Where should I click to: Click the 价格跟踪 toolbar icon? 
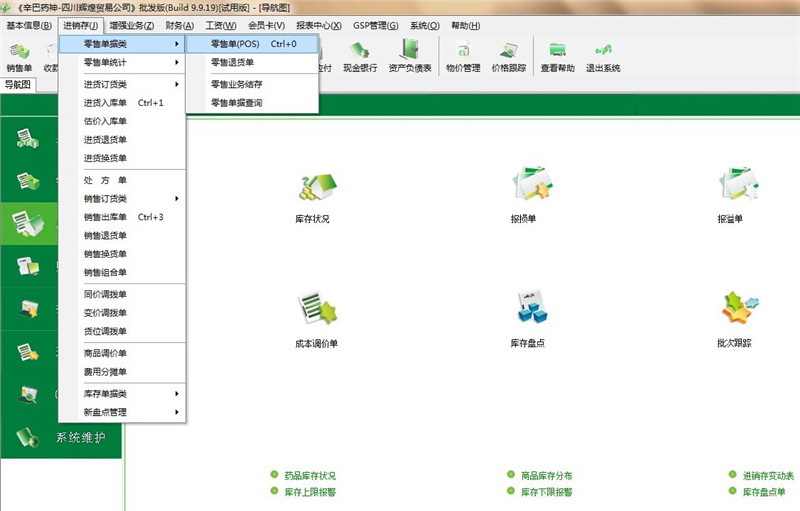[509, 58]
